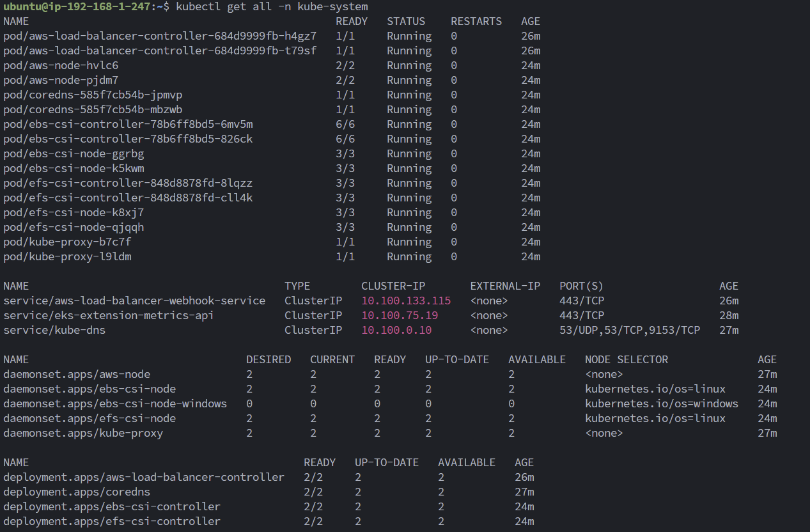Select deployment.apps/efs-csi-controller
The image size is (810, 532).
click(112, 521)
